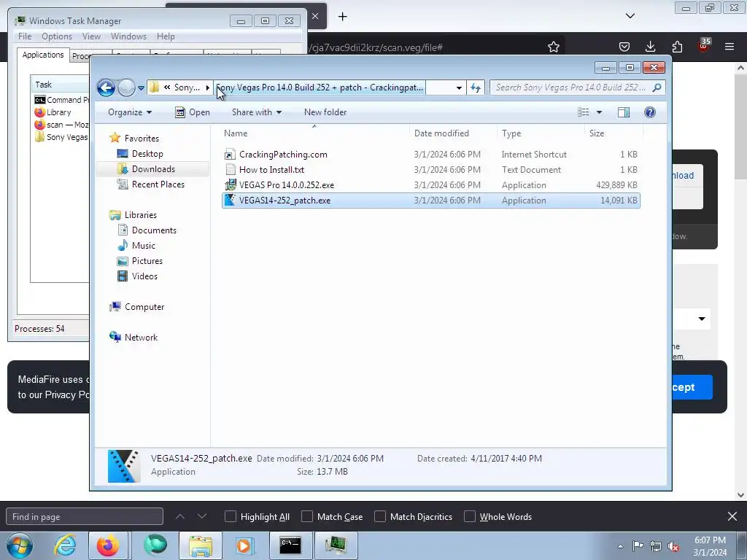Click the Sony... breadcrumb segment

click(x=187, y=87)
